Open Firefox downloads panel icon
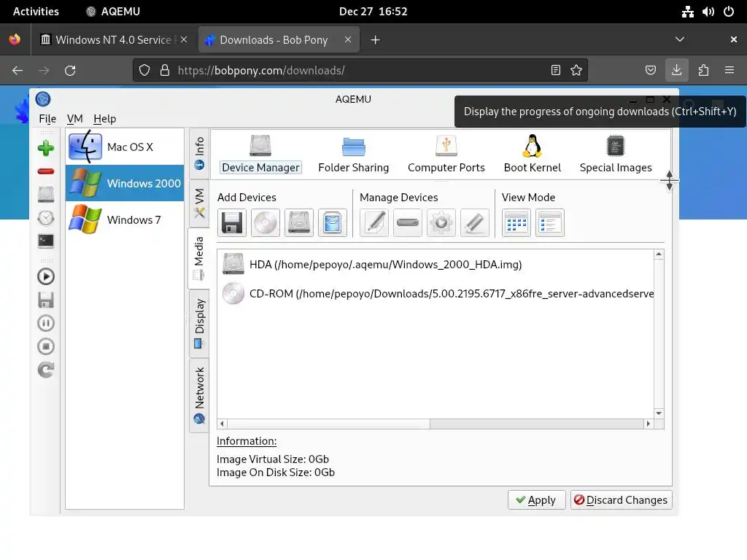Viewport: 747px width, 560px height. tap(676, 71)
